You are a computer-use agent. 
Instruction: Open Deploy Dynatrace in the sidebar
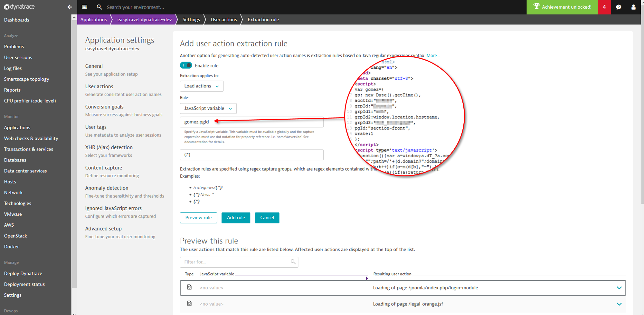click(x=23, y=273)
